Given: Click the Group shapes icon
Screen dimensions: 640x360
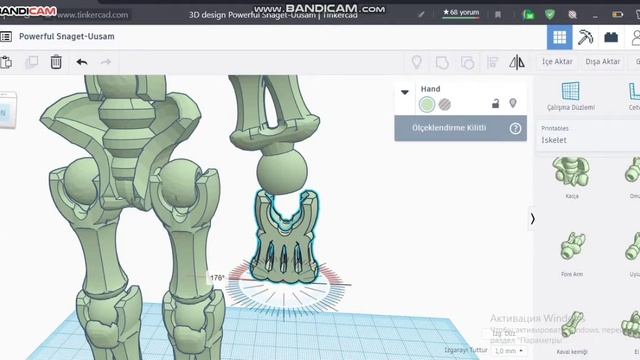Looking at the screenshot, I should [442, 62].
